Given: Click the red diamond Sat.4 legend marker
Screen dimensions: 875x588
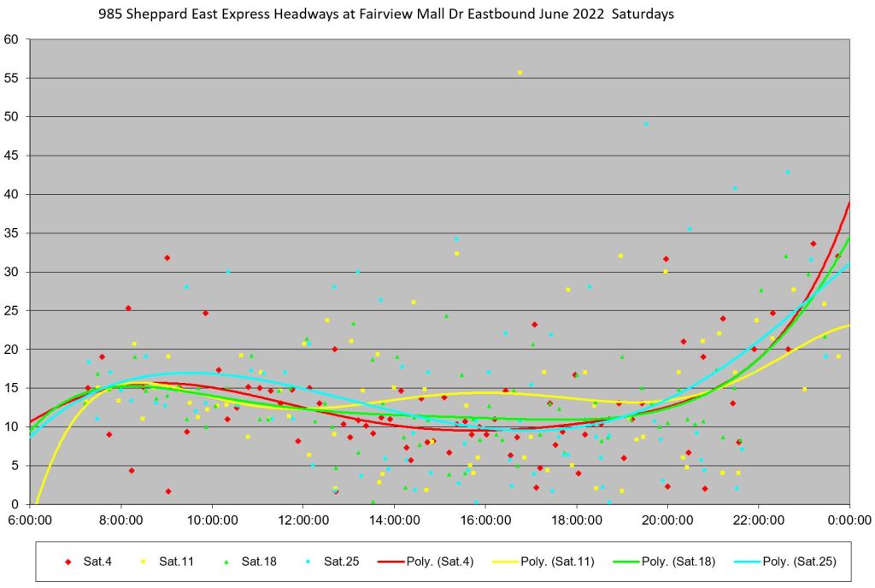Looking at the screenshot, I should pos(68,562).
